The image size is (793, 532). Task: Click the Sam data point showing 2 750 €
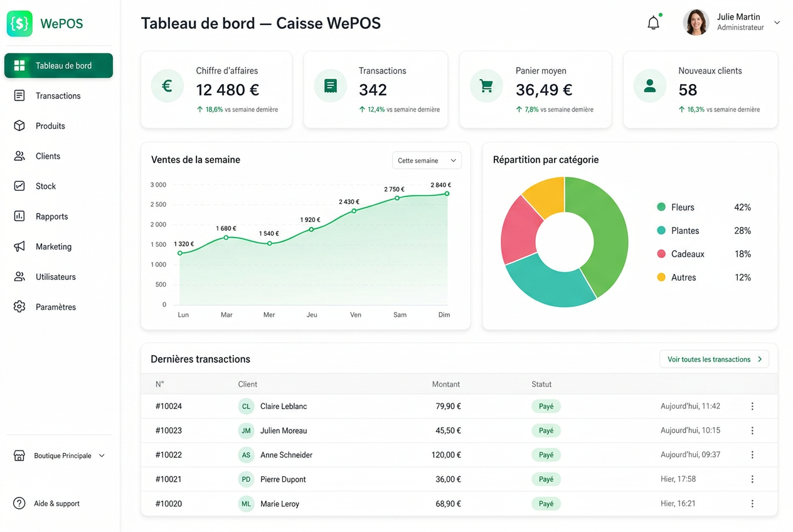coord(397,198)
